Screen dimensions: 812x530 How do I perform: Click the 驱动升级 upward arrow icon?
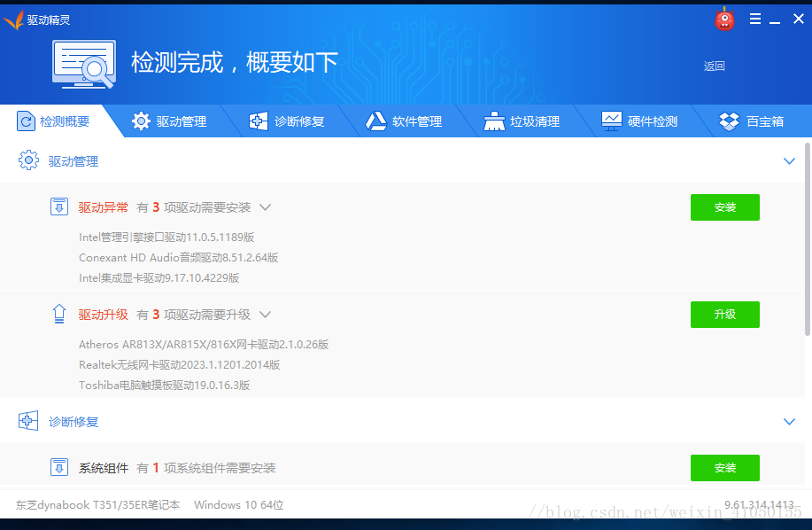pyautogui.click(x=59, y=314)
